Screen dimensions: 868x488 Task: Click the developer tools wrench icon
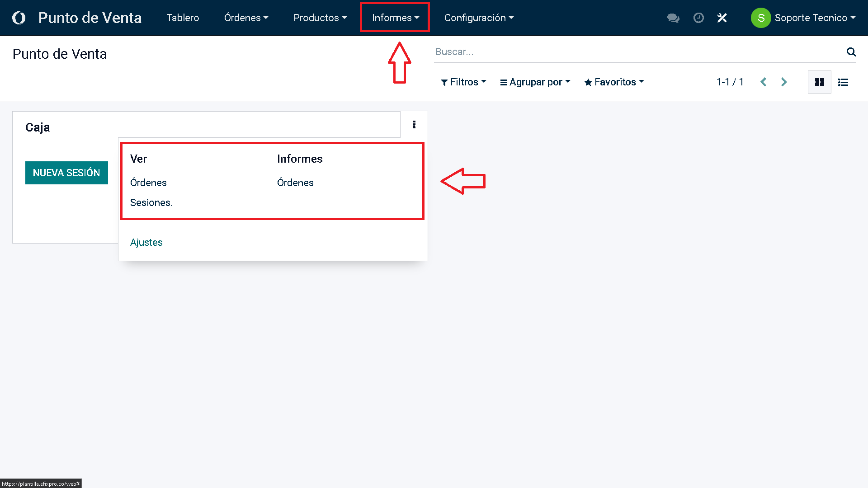point(722,18)
